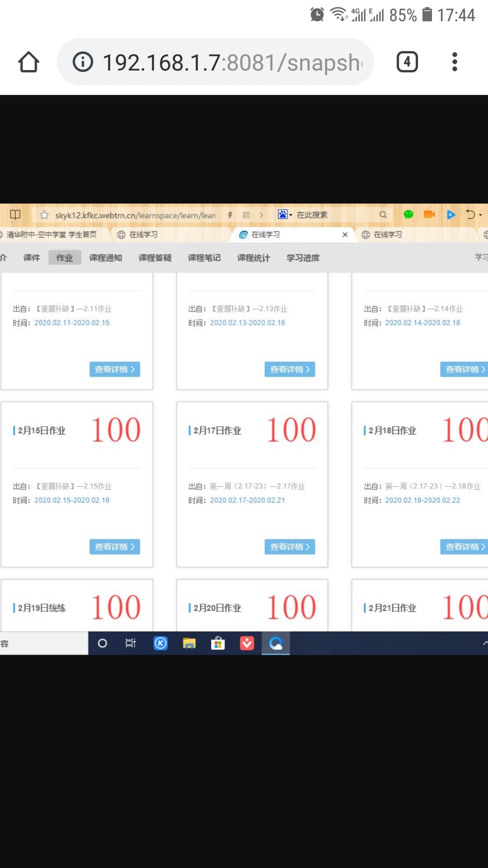Tap the mobile browser home icon

28,62
